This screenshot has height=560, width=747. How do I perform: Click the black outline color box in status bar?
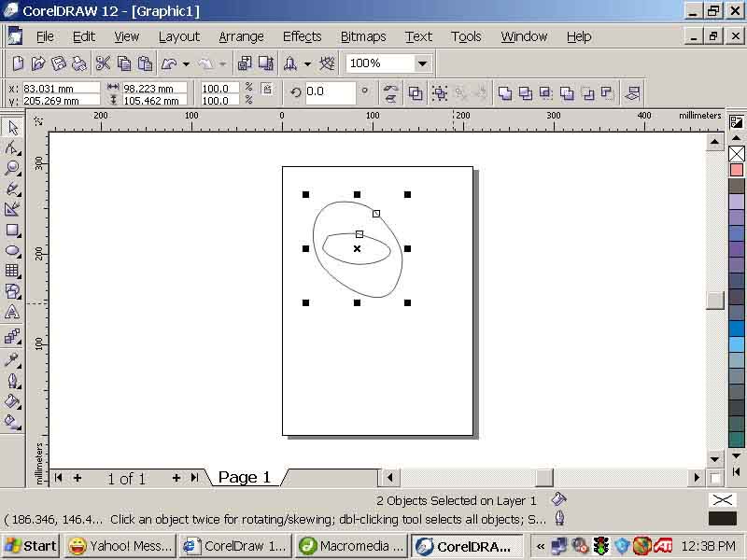click(x=722, y=518)
